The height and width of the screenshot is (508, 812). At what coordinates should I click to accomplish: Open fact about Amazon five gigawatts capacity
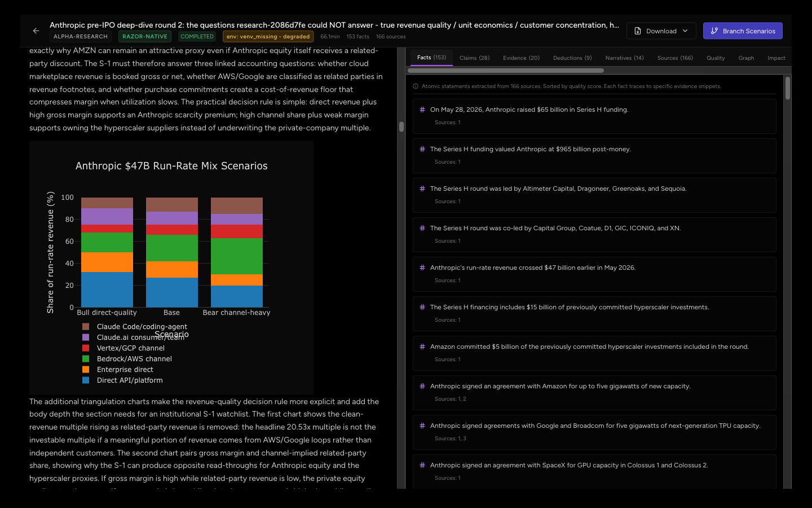tap(594, 393)
